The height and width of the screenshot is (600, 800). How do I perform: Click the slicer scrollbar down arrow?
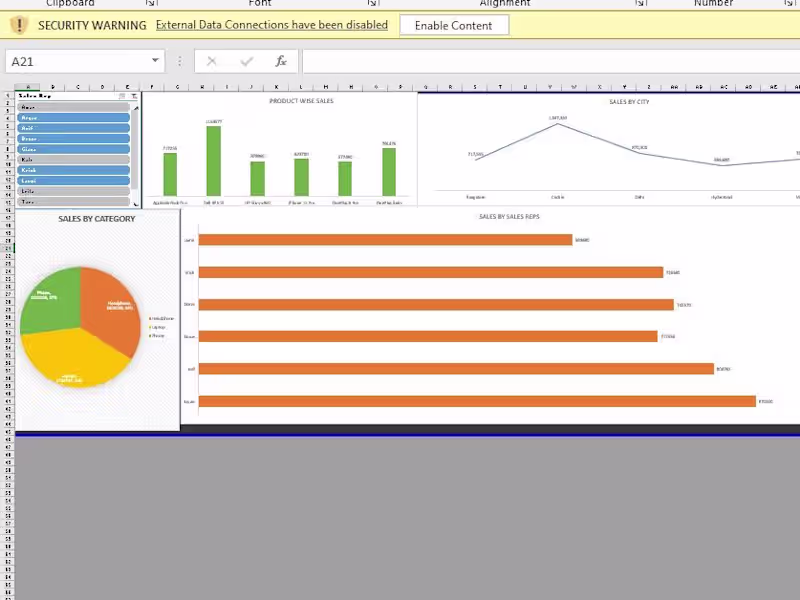(x=136, y=204)
